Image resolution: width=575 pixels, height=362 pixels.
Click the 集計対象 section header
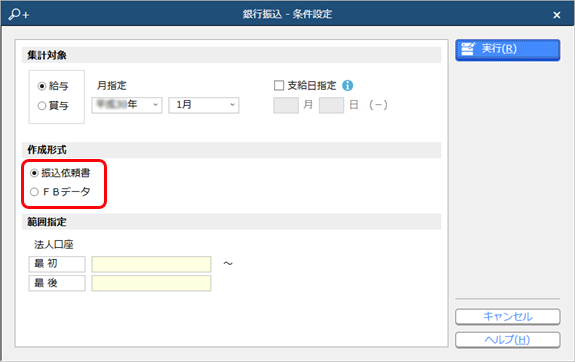(x=231, y=55)
